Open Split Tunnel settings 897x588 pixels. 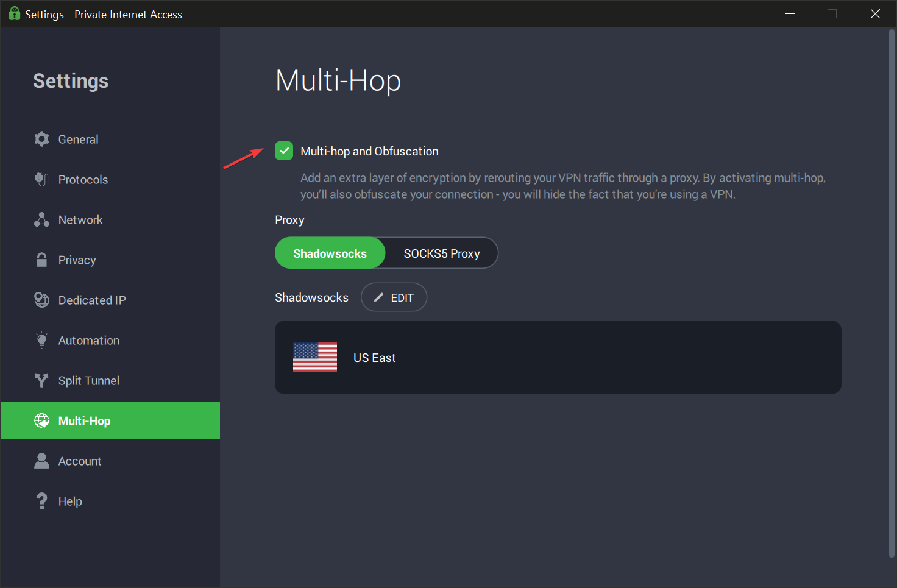[x=110, y=380]
